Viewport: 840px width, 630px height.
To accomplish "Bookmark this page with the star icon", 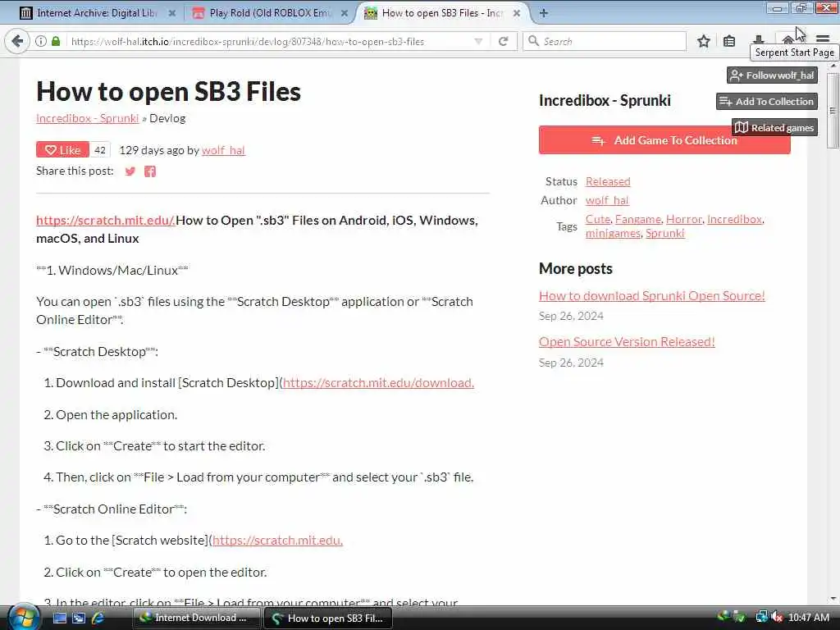I will pyautogui.click(x=703, y=41).
